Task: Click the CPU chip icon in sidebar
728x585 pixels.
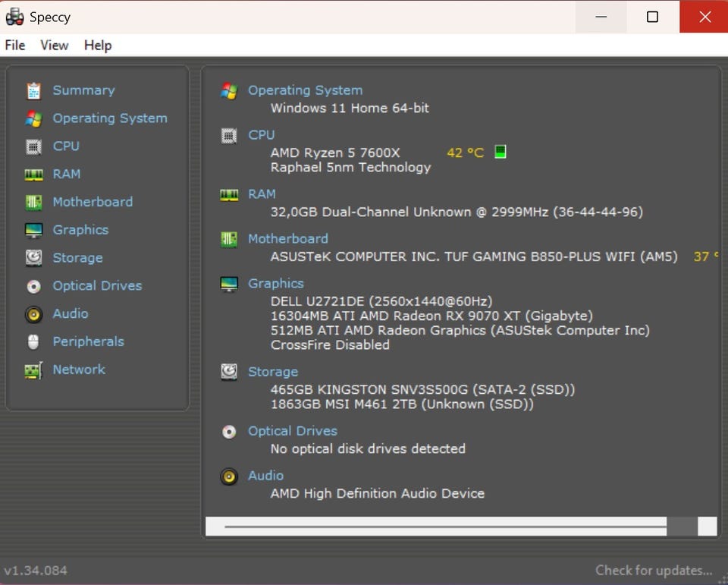Action: [x=33, y=147]
